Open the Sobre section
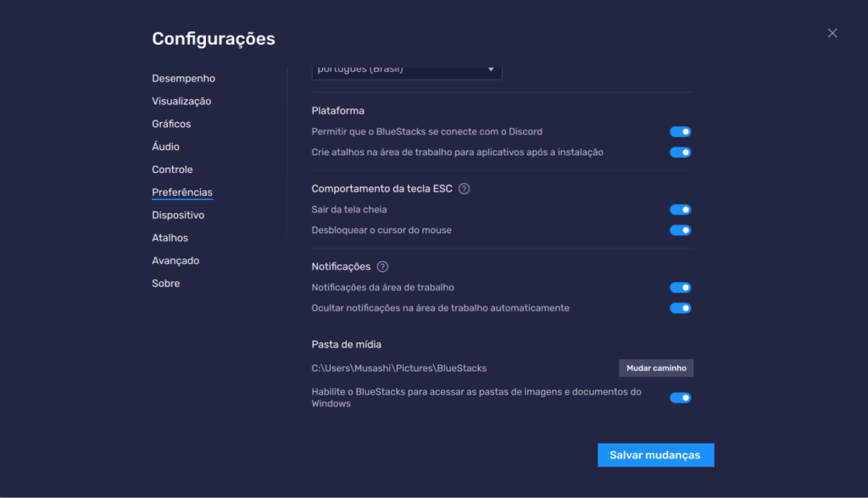Viewport: 868px width, 498px height. 165,283
